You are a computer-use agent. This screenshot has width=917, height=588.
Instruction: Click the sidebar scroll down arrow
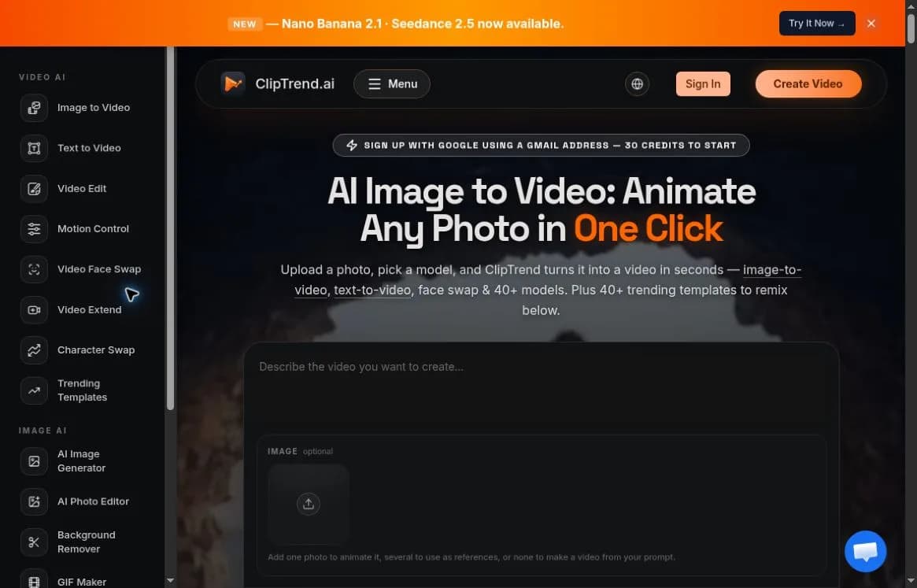click(x=170, y=581)
